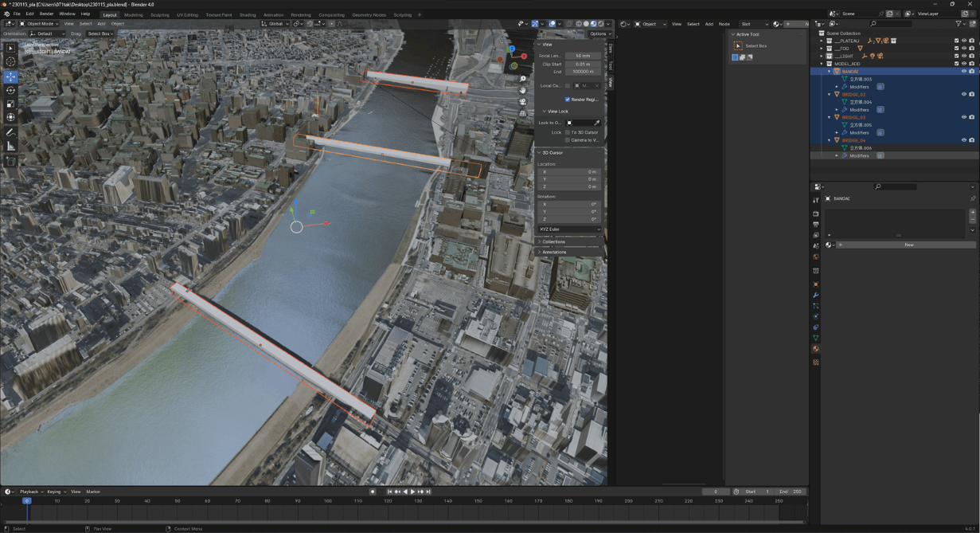The image size is (980, 533).
Task: Switch to the Shading workspace tab
Action: click(x=248, y=14)
